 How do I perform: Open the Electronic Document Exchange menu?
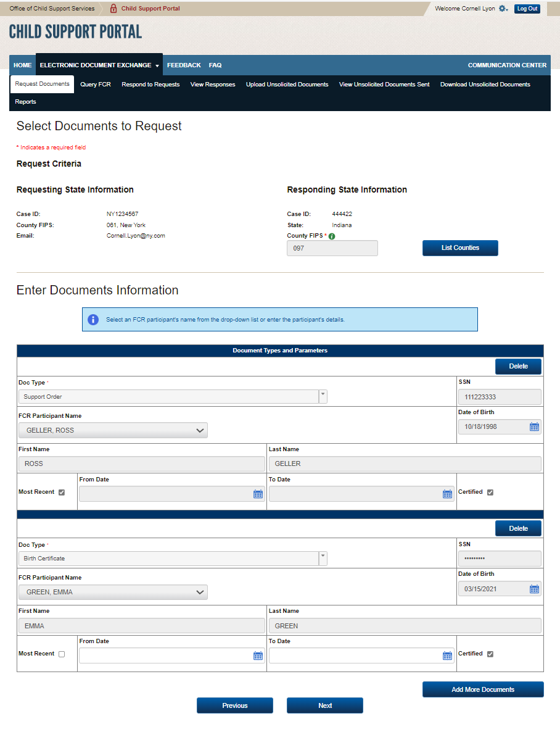pos(99,65)
